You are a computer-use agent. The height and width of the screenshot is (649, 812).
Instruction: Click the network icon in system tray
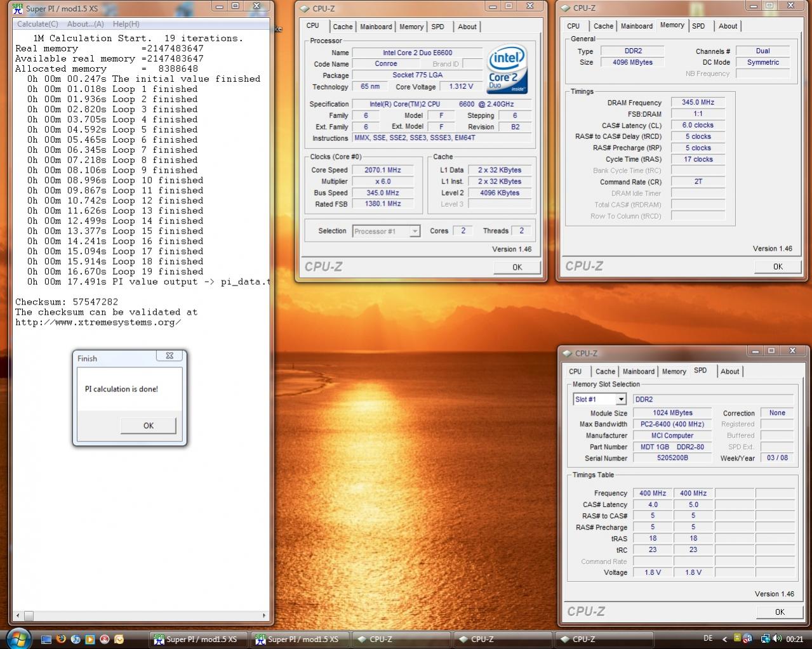(766, 638)
